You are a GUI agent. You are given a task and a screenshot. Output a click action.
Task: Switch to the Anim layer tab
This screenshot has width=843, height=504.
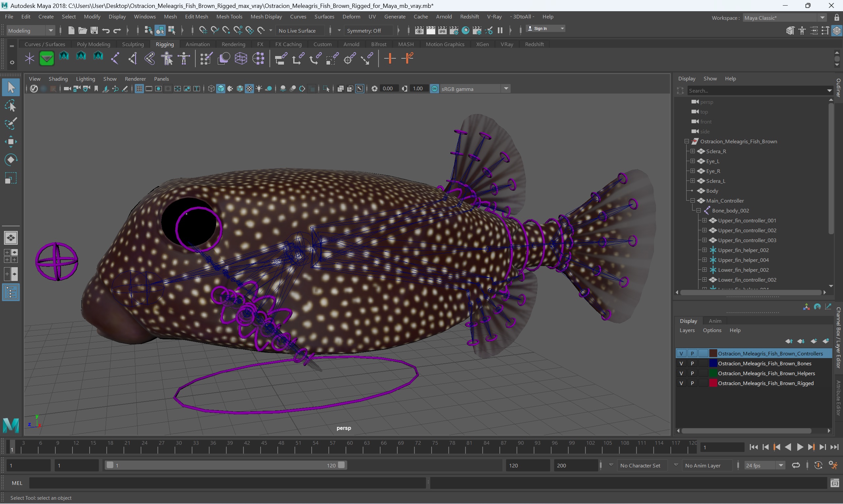[x=715, y=321]
